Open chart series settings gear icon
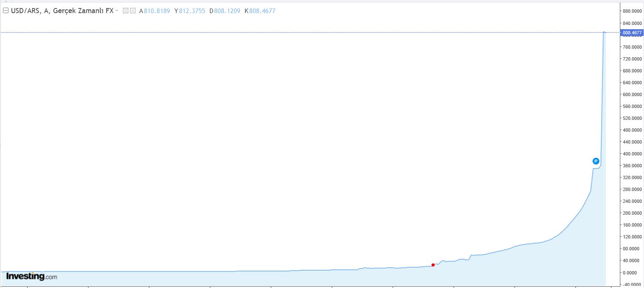Screen dimensions: 644x288 pyautogui.click(x=133, y=11)
